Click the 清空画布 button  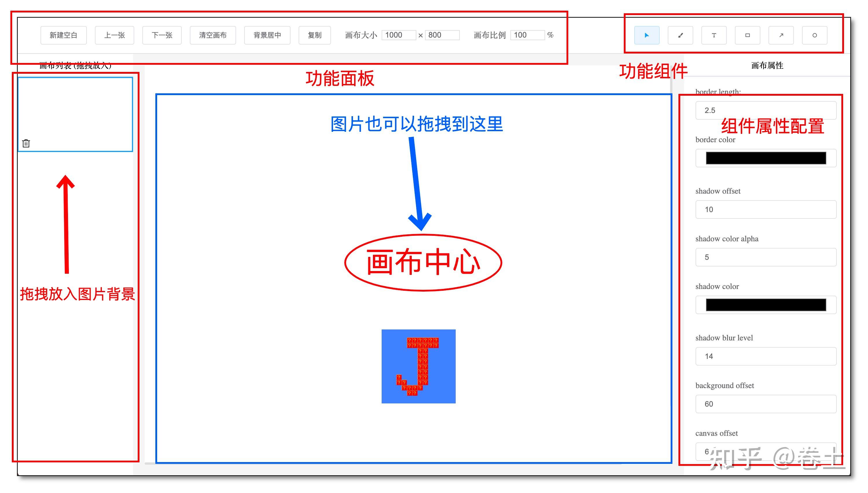click(212, 35)
